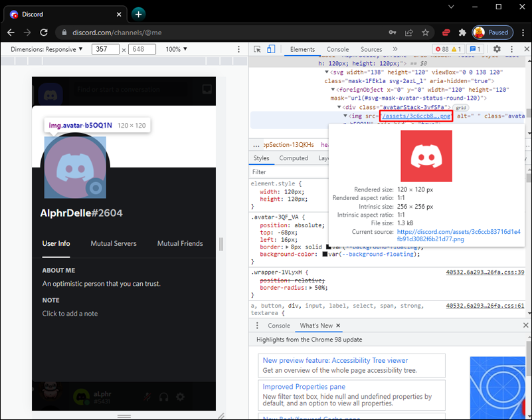Viewport: 532px width, 420px height.
Task: Open the css:39 stylesheet source link
Action: point(485,272)
